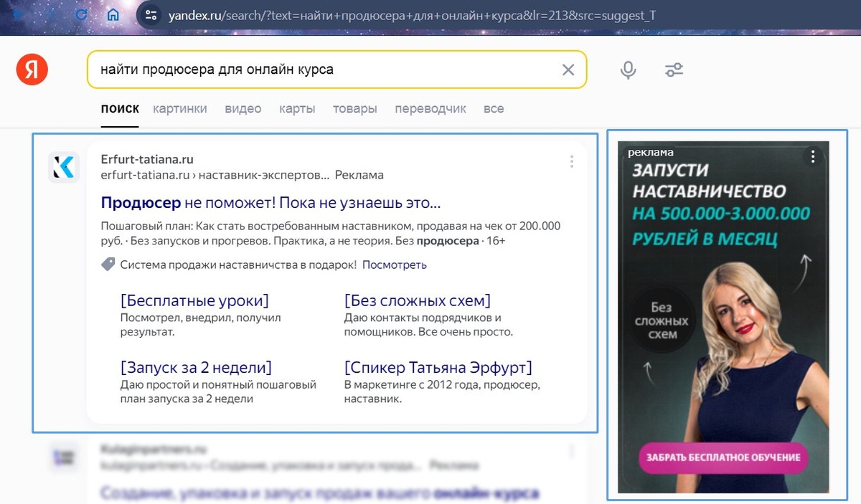The image size is (861, 504).
Task: Open Erfurt-tatiana.ru site name
Action: pos(147,159)
